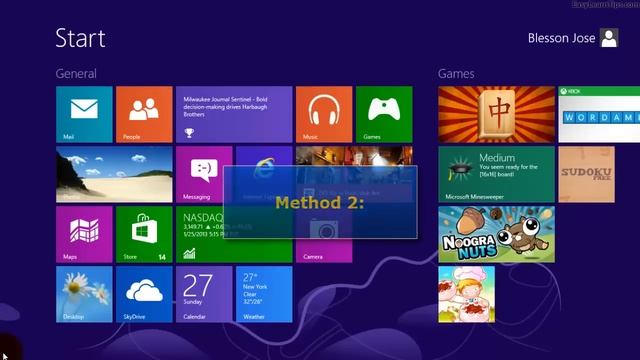The width and height of the screenshot is (640, 360).
Task: Open the Weather tile for New York
Action: 264,294
